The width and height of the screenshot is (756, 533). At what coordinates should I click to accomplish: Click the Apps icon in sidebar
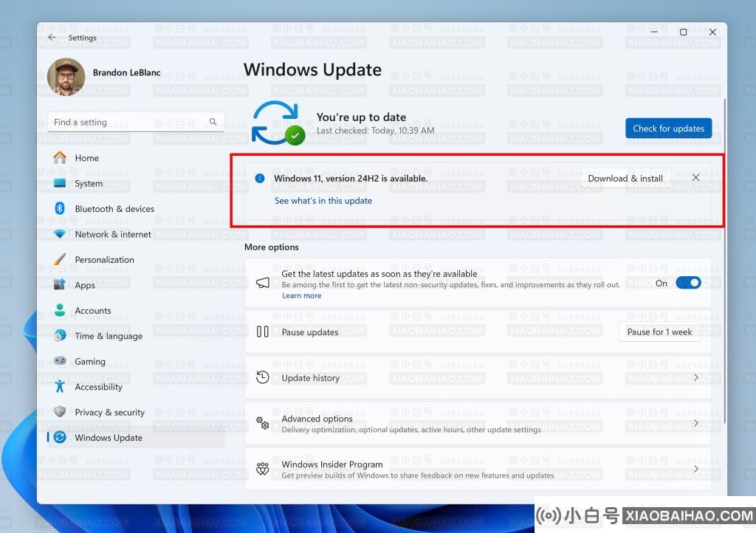pyautogui.click(x=60, y=284)
